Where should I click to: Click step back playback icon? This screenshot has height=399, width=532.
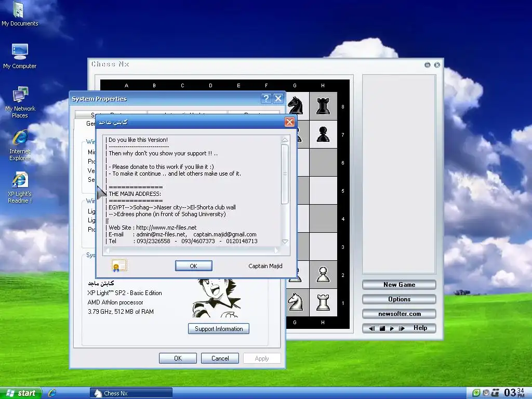point(372,328)
